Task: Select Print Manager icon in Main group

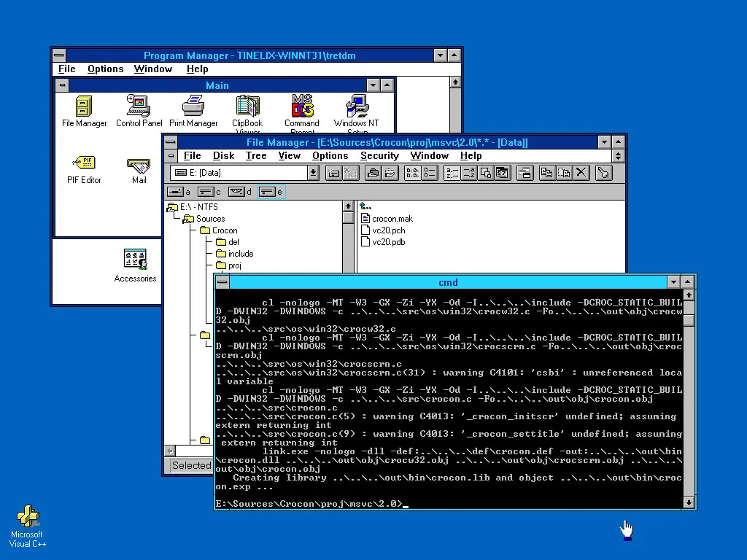Action: point(193,112)
